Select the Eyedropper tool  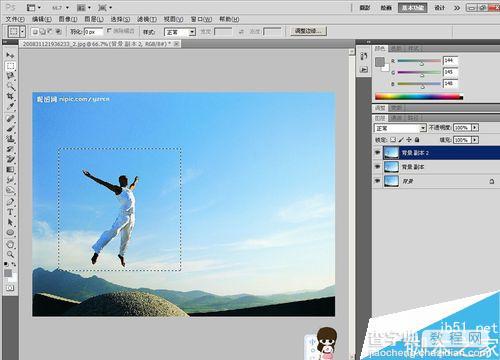(10, 107)
